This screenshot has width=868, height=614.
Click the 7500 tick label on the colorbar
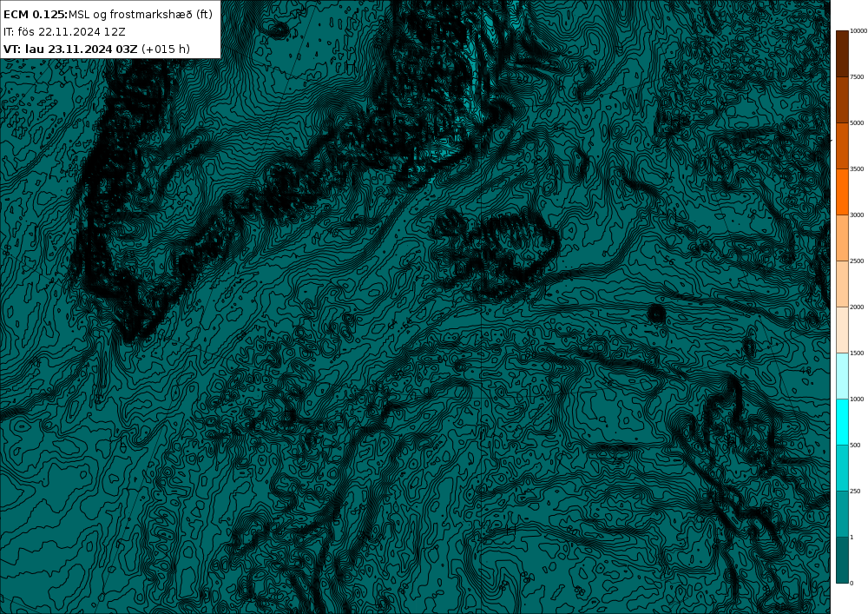coord(857,77)
